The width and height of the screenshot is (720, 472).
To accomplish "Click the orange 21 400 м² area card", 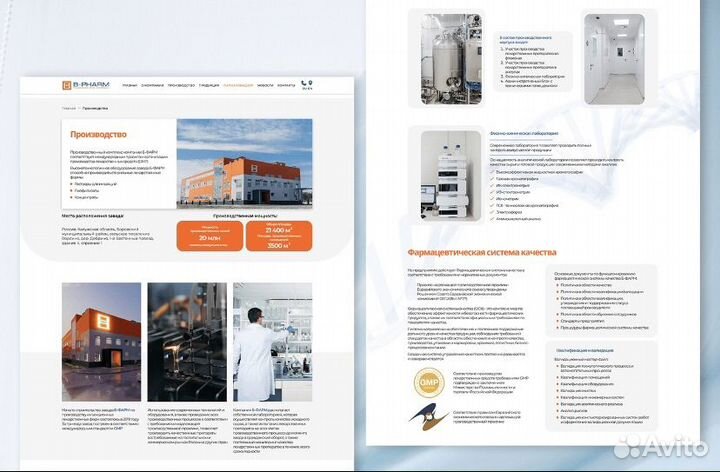I will coord(277,235).
